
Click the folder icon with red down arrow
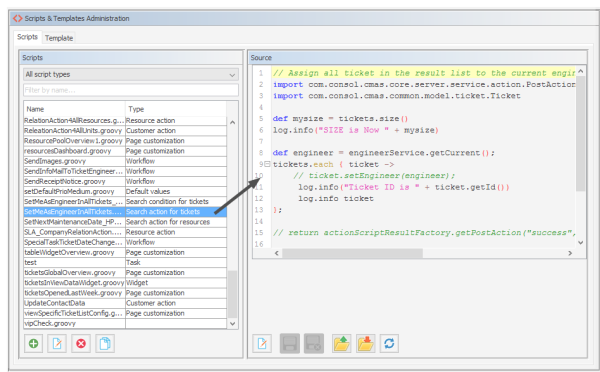[365, 343]
